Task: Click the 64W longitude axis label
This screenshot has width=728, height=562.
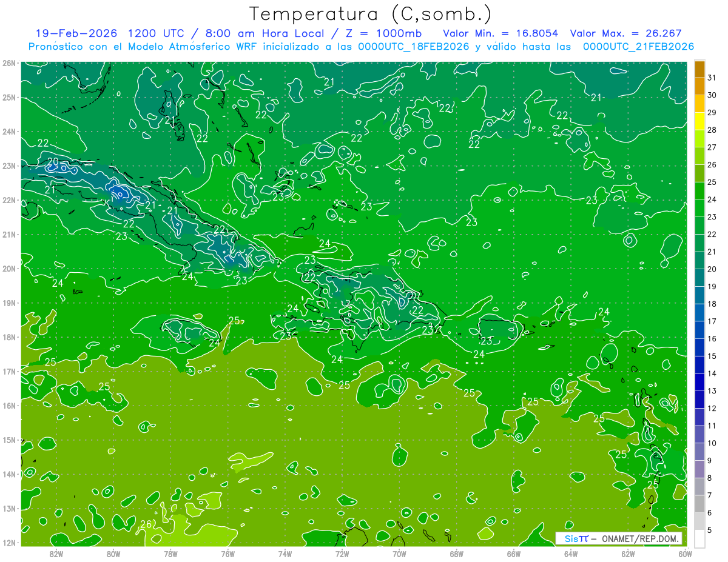Action: click(570, 554)
